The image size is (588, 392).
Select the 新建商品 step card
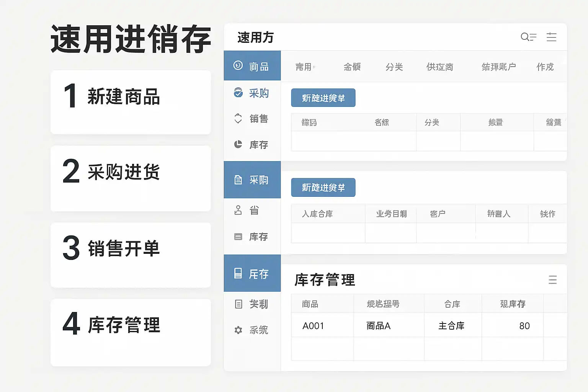(x=131, y=102)
